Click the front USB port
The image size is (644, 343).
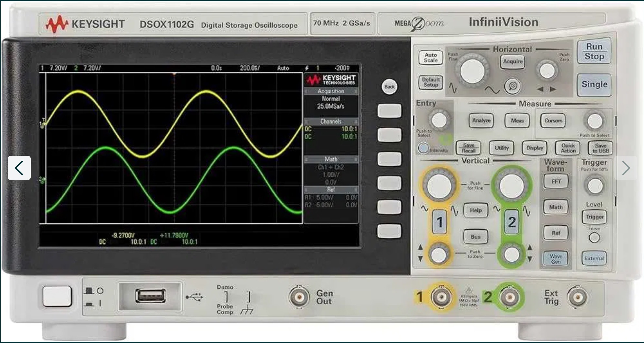click(150, 296)
